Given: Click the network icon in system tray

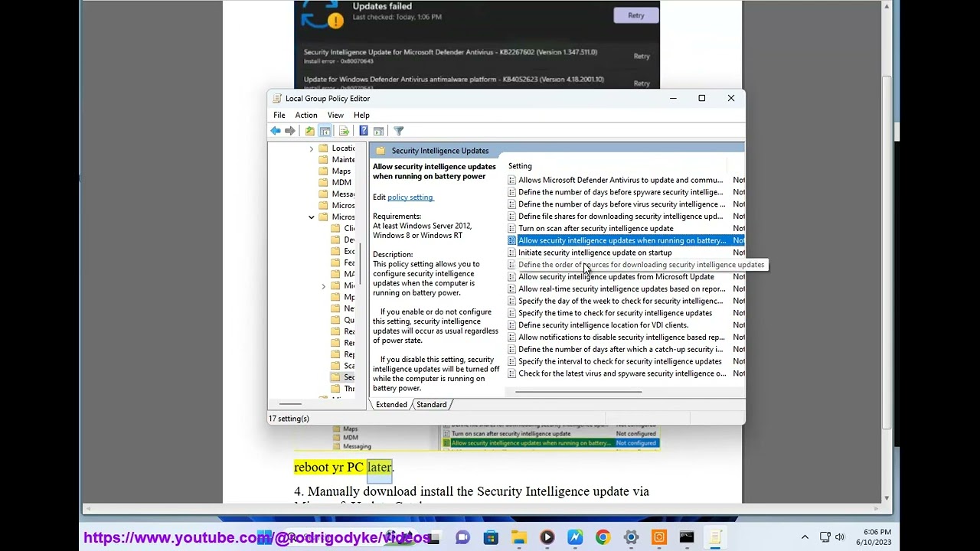Looking at the screenshot, I should 825,537.
